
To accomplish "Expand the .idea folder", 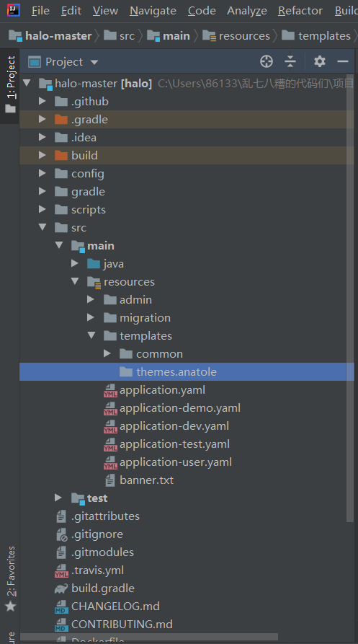I will pos(42,137).
